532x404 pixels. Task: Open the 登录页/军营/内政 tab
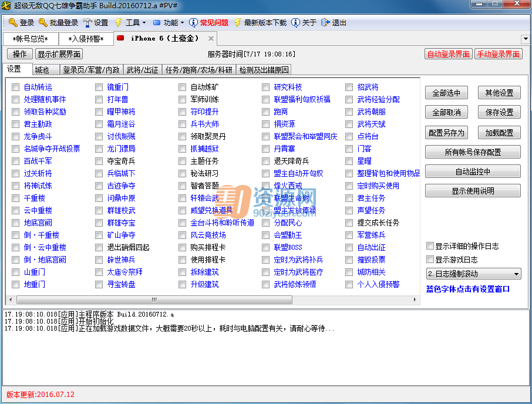(91, 70)
